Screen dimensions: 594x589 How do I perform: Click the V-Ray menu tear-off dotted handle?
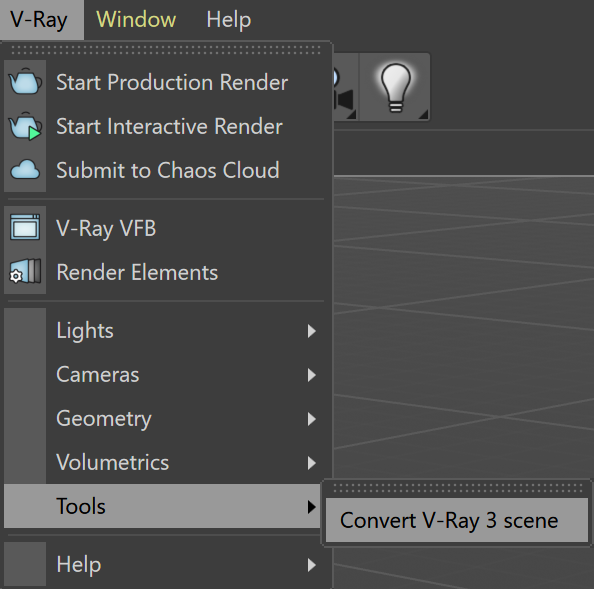click(x=166, y=50)
